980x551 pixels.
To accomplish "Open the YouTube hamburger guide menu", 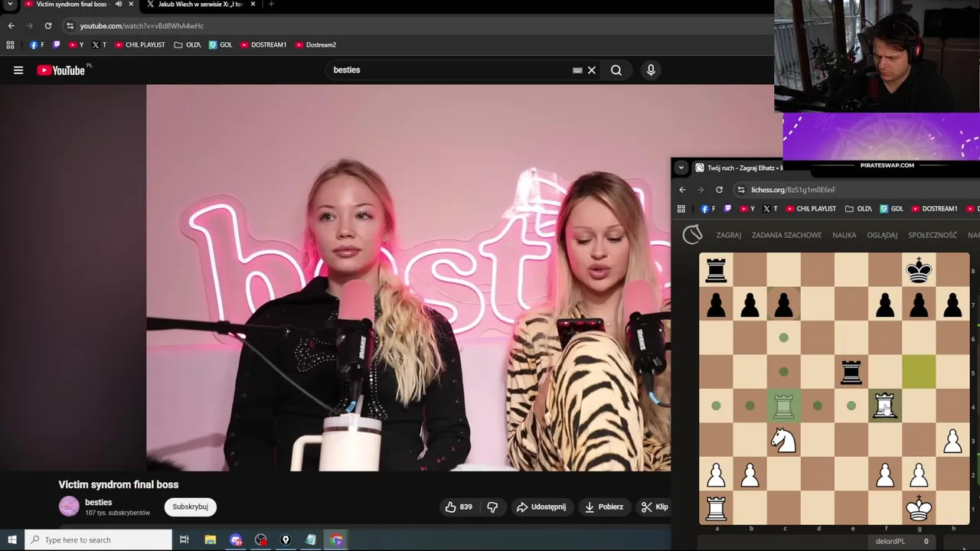I will (x=18, y=70).
